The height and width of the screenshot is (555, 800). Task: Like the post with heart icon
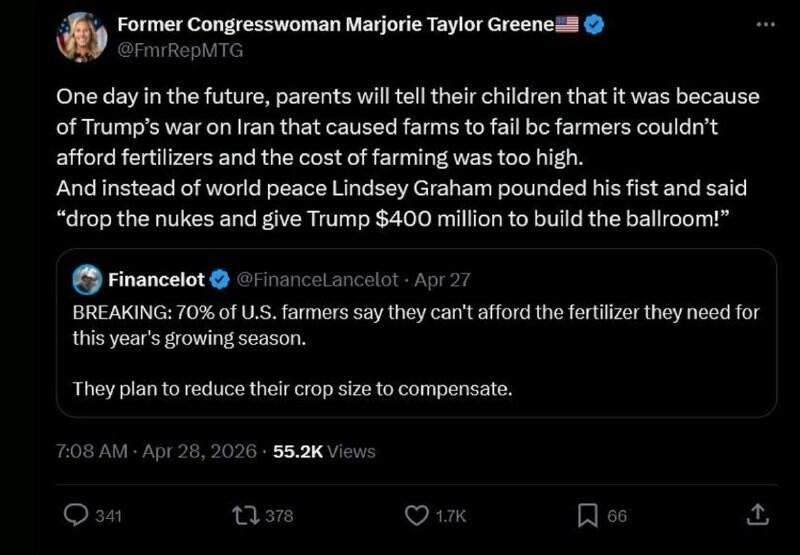point(416,515)
